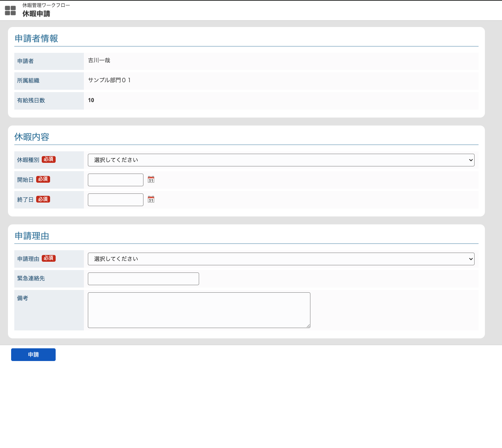Click the 休暇管理ワークフロー header text
The width and height of the screenshot is (502, 448).
(x=46, y=5)
